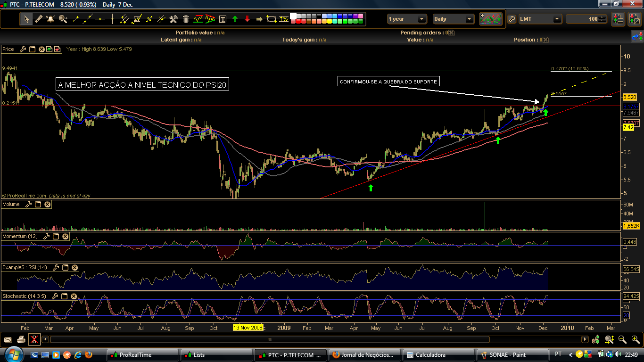Select the parallel channel lines tool
Viewport: 644px width, 362px height.
(x=124, y=19)
